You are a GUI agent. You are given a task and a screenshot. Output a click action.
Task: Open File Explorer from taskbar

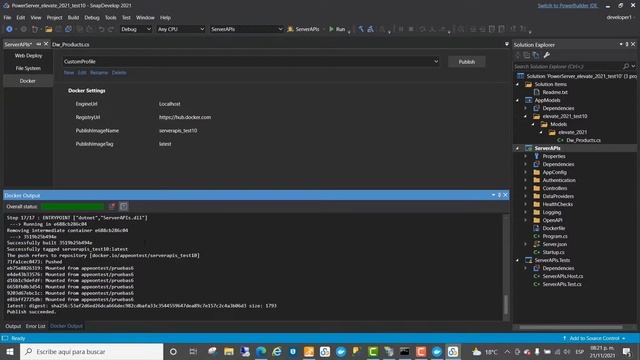pyautogui.click(x=229, y=351)
